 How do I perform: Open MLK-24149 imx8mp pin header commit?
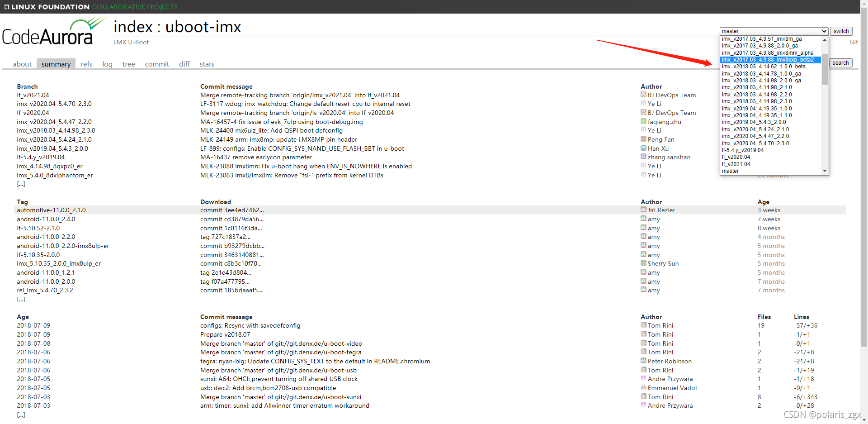pyautogui.click(x=278, y=139)
